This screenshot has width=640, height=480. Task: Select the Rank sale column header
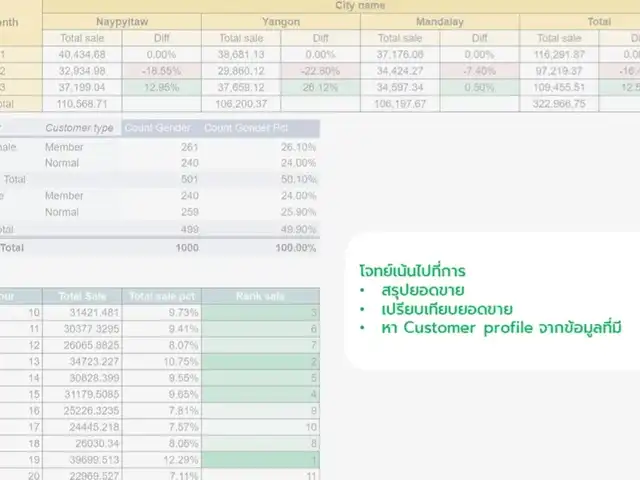point(261,295)
